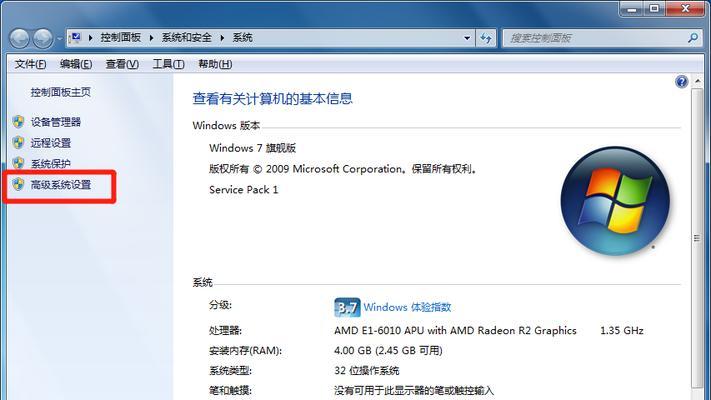The image size is (711, 400).
Task: Expand the arrow after 系统和安全 breadcrumb
Action: pyautogui.click(x=222, y=38)
